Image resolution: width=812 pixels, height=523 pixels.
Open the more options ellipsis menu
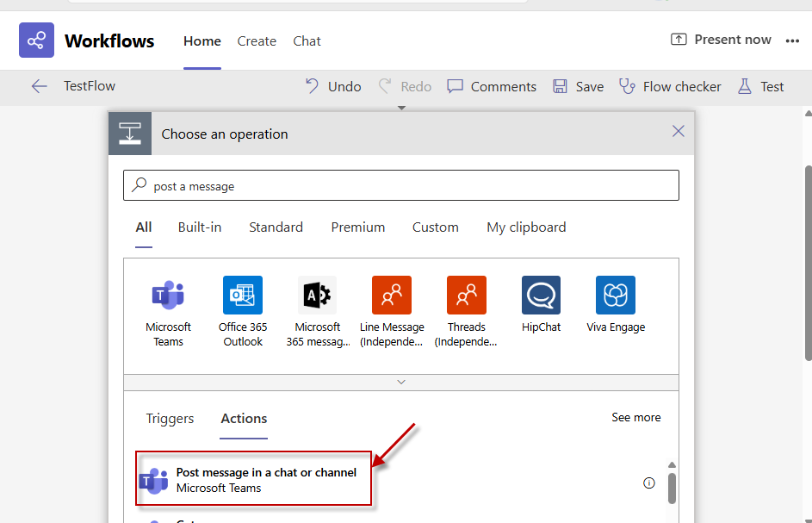(x=791, y=40)
